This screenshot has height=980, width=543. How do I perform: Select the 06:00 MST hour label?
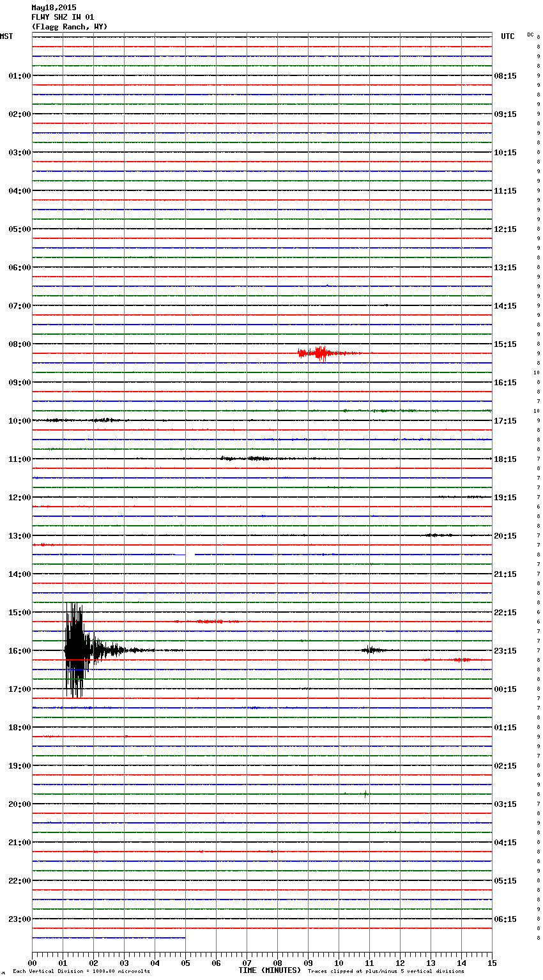coord(19,268)
